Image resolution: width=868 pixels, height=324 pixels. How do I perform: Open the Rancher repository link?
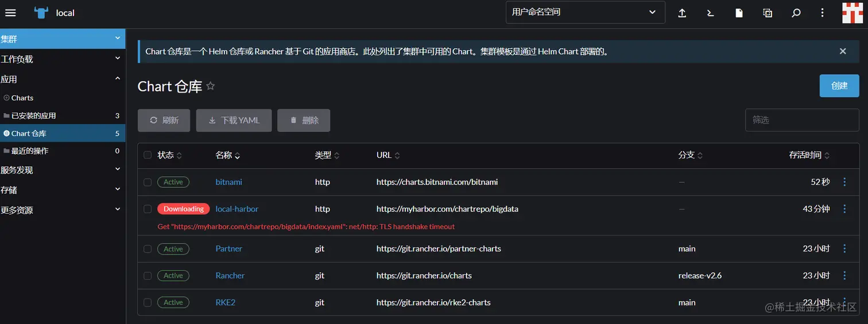(230, 276)
